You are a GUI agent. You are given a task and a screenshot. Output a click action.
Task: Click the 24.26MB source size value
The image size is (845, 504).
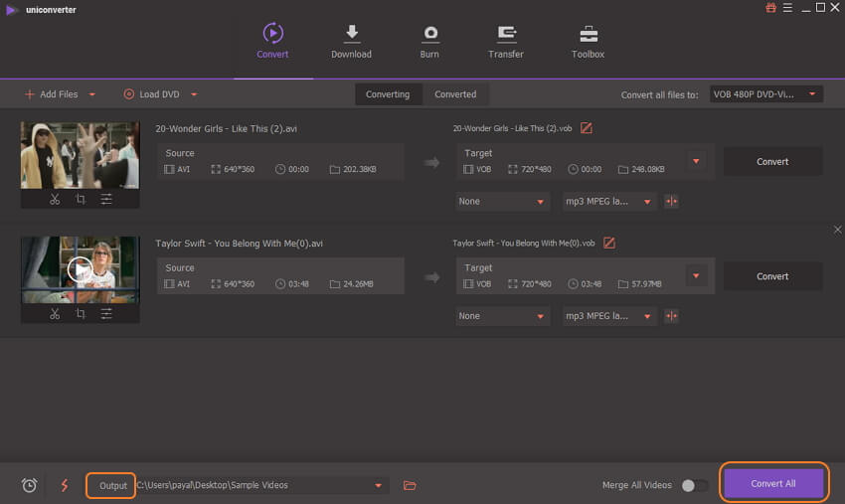[358, 284]
